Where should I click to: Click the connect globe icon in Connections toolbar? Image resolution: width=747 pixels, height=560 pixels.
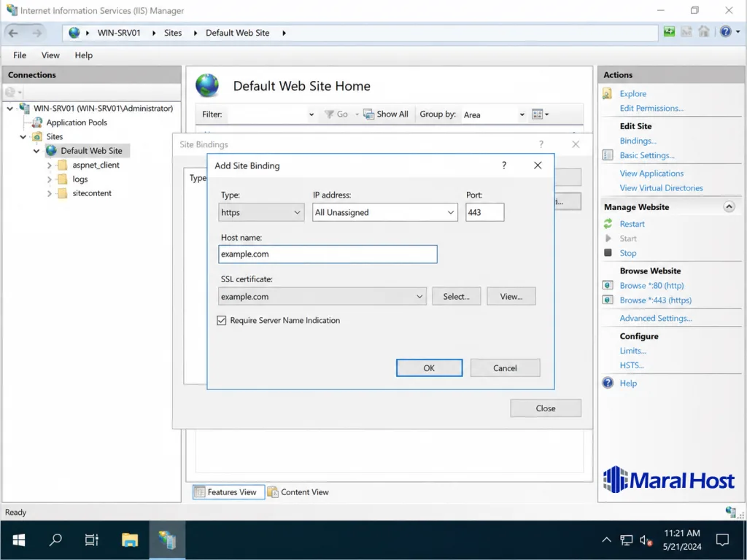point(10,92)
